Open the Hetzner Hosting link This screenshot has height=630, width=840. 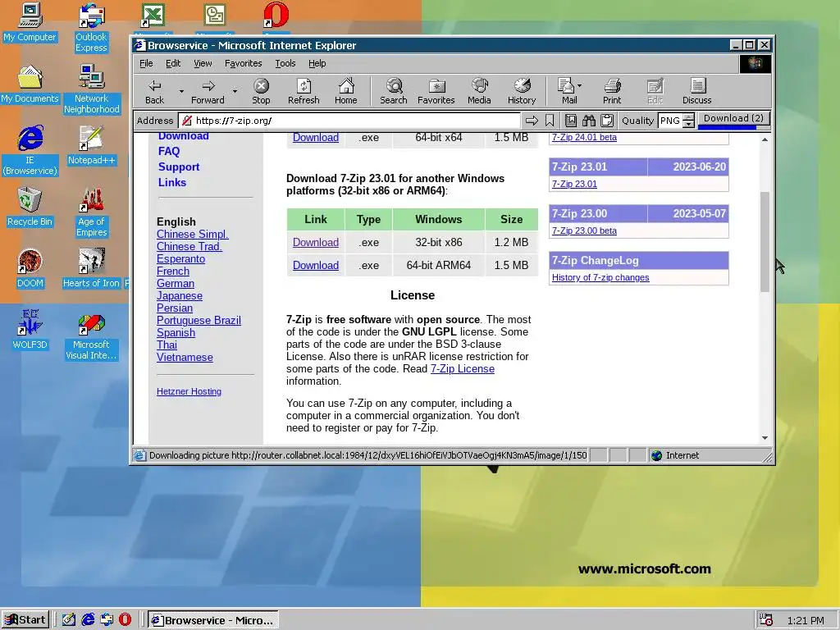[189, 391]
